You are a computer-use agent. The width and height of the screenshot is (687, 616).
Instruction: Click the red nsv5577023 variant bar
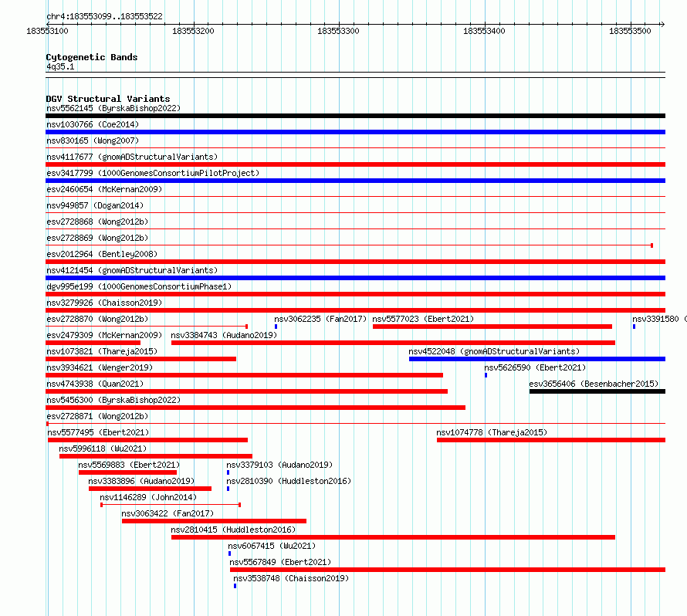[x=492, y=327]
